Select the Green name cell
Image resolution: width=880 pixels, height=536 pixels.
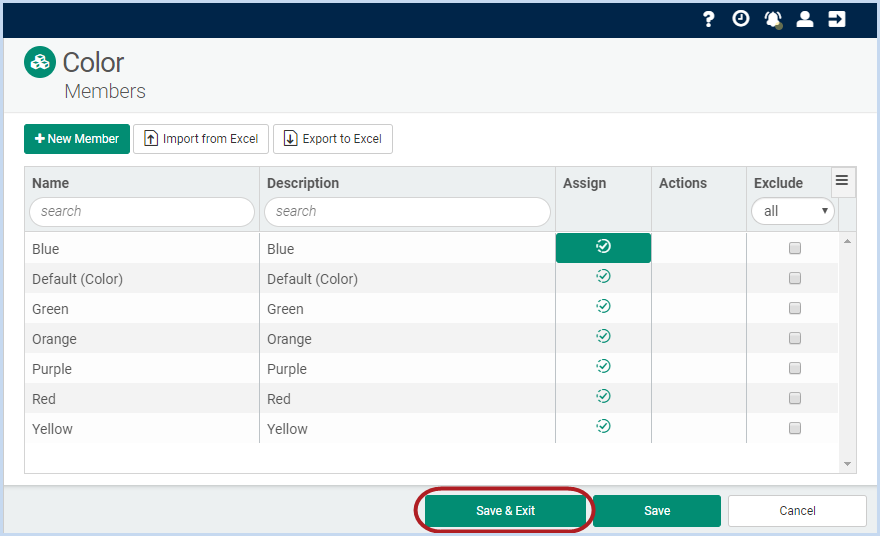142,308
